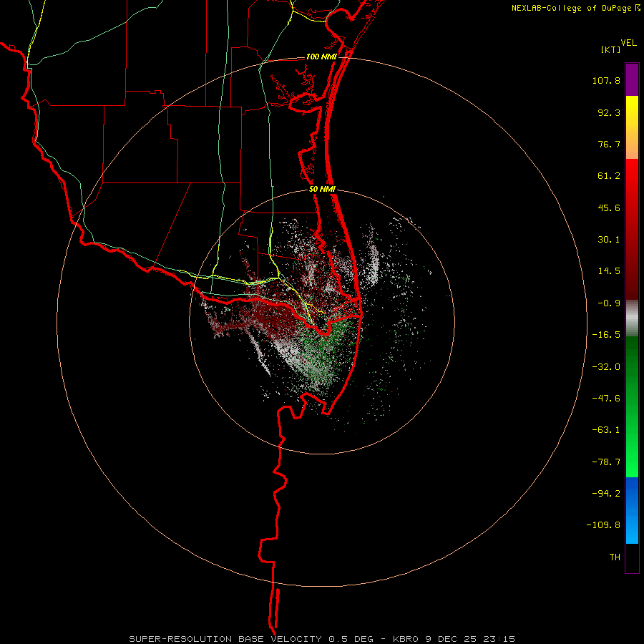
Task: Click the VEL legend title
Action: pos(628,43)
